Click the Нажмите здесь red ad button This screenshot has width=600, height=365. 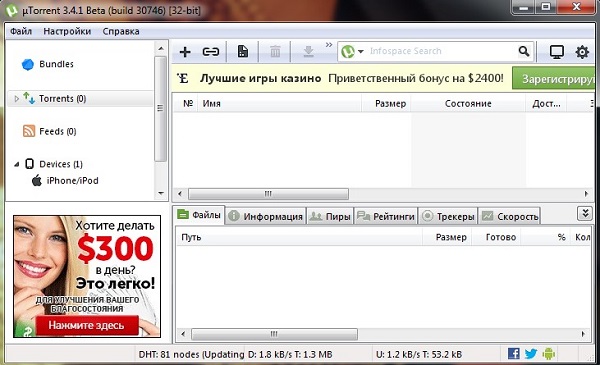(x=87, y=325)
